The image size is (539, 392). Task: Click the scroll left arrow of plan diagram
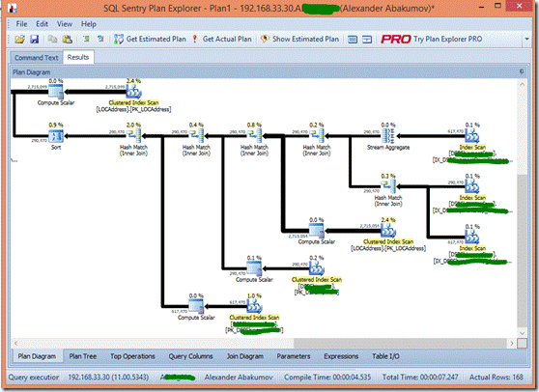(x=15, y=343)
